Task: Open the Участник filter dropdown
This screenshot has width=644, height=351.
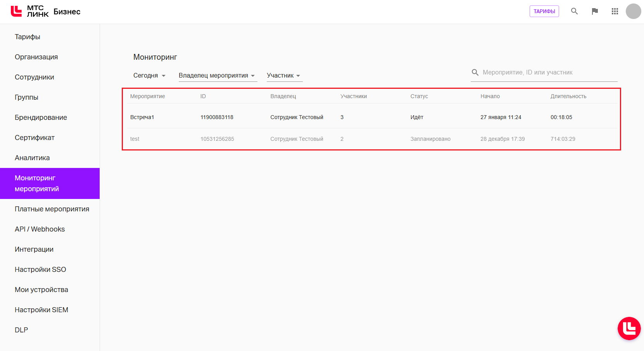Action: pos(284,76)
